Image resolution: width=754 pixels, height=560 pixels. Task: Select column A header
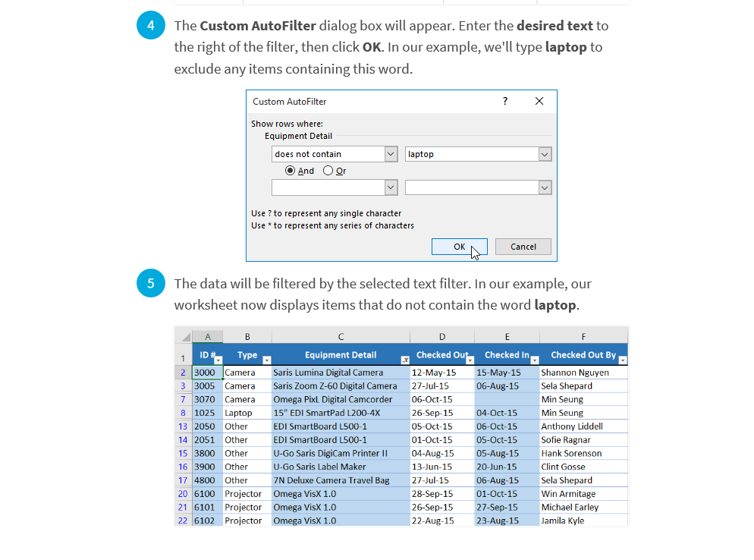208,337
